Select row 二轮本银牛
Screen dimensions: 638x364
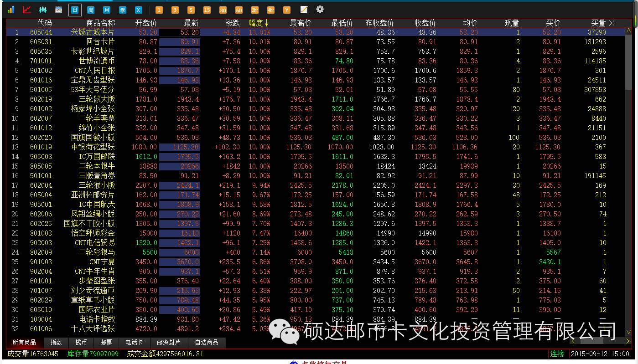pos(315,166)
